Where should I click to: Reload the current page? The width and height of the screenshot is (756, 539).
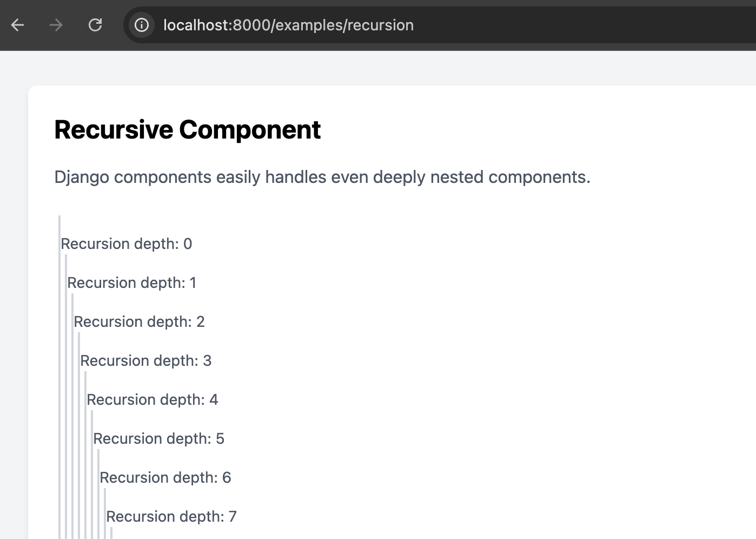pyautogui.click(x=95, y=25)
